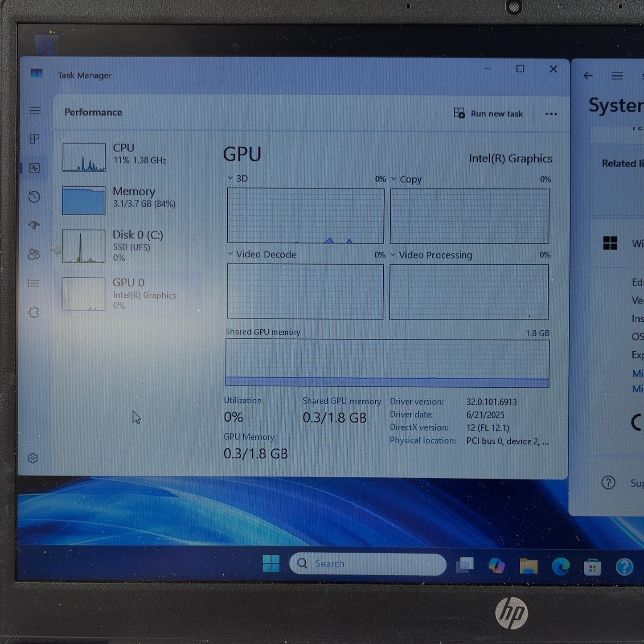The width and height of the screenshot is (644, 644).
Task: Click the Intel(R) Graphics title at top right
Action: [510, 159]
